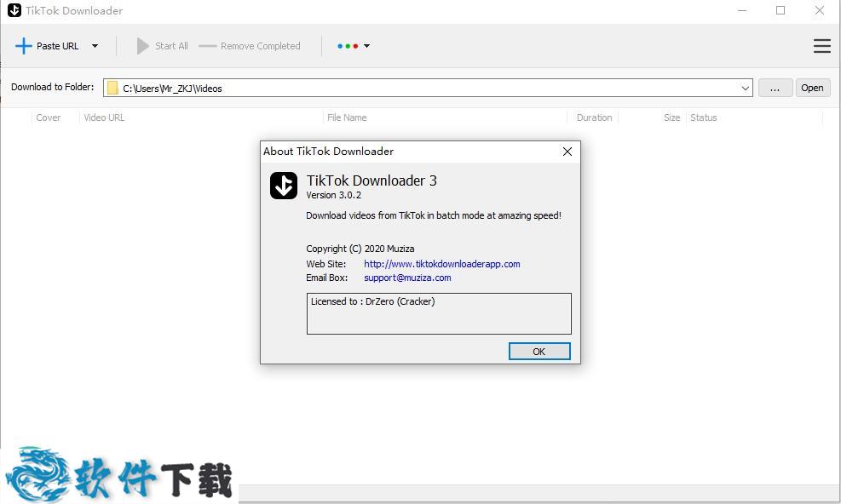This screenshot has height=504, width=841.
Task: Close the About TikTok Downloader dialog
Action: (567, 152)
